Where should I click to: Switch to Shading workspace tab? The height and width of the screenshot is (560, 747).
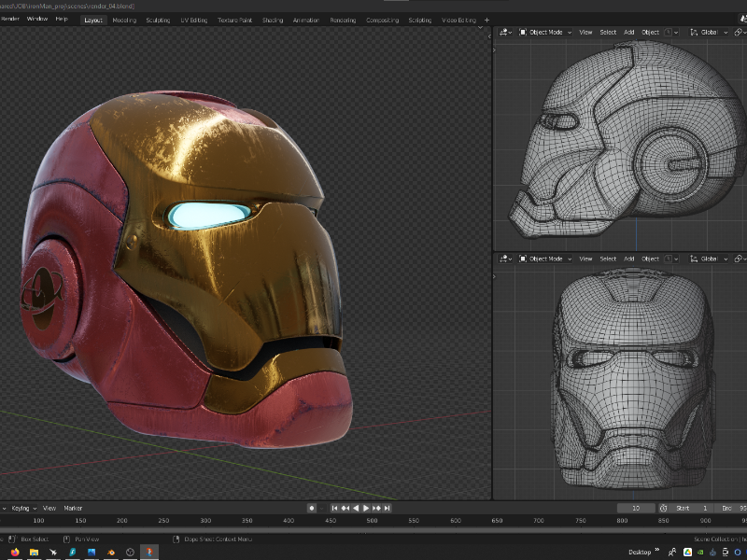(273, 20)
